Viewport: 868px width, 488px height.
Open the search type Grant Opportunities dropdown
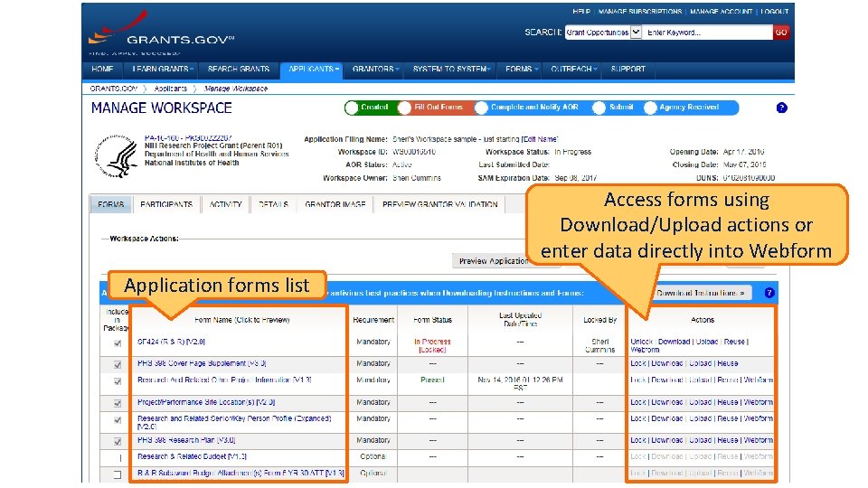603,33
